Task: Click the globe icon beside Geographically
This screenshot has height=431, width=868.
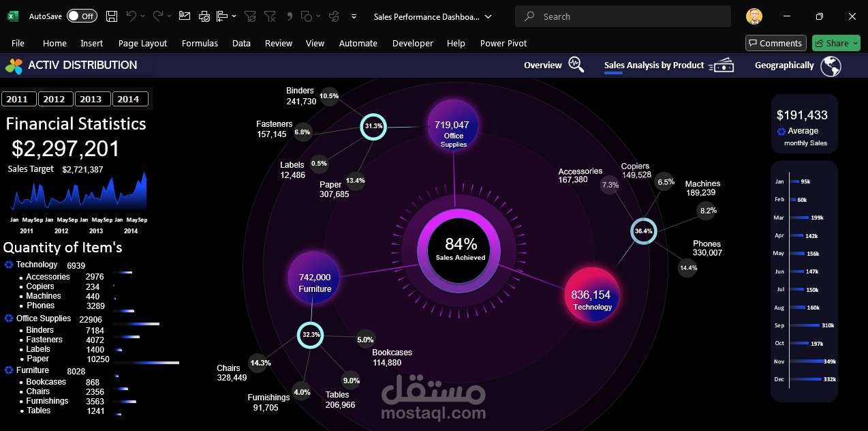Action: (x=831, y=66)
